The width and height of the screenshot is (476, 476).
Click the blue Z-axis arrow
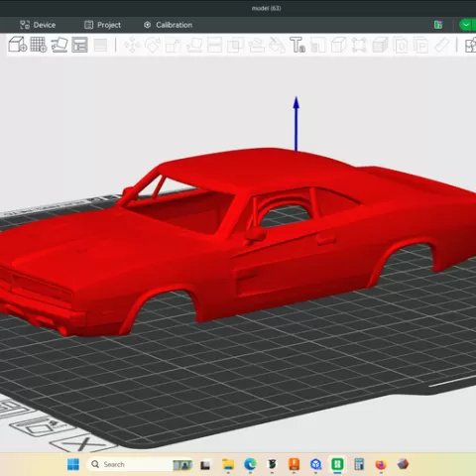coord(297,124)
